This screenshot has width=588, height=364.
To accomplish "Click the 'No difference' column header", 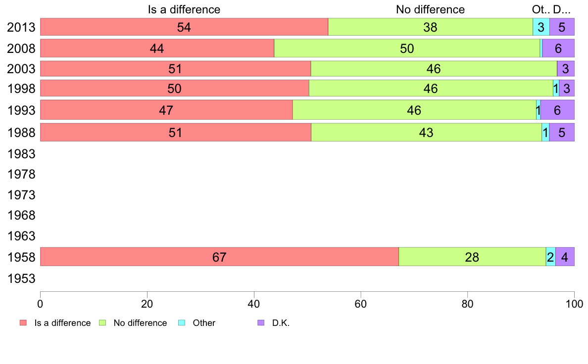I will point(430,9).
